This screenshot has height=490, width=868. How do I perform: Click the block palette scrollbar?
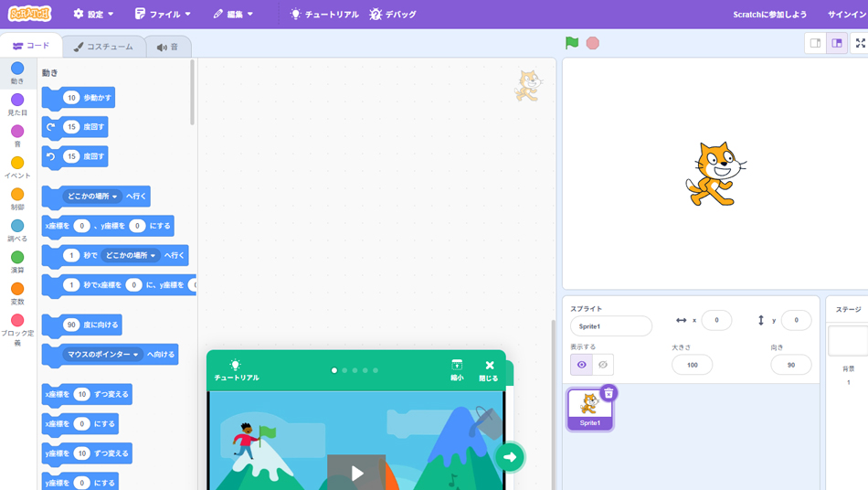point(192,92)
